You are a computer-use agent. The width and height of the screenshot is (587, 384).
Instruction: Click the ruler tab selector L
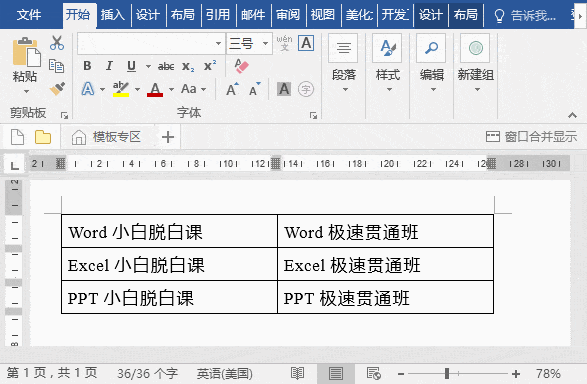(x=14, y=165)
